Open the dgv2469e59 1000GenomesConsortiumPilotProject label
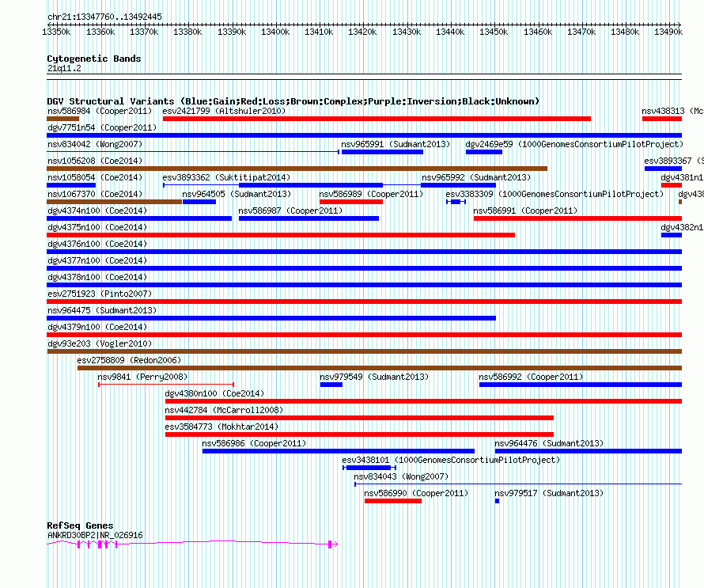This screenshot has height=588, width=704. [574, 144]
